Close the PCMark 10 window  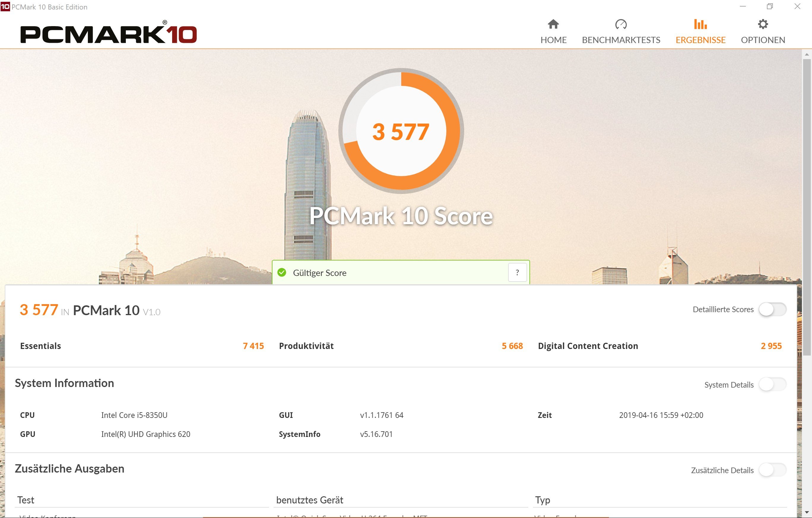pyautogui.click(x=797, y=7)
